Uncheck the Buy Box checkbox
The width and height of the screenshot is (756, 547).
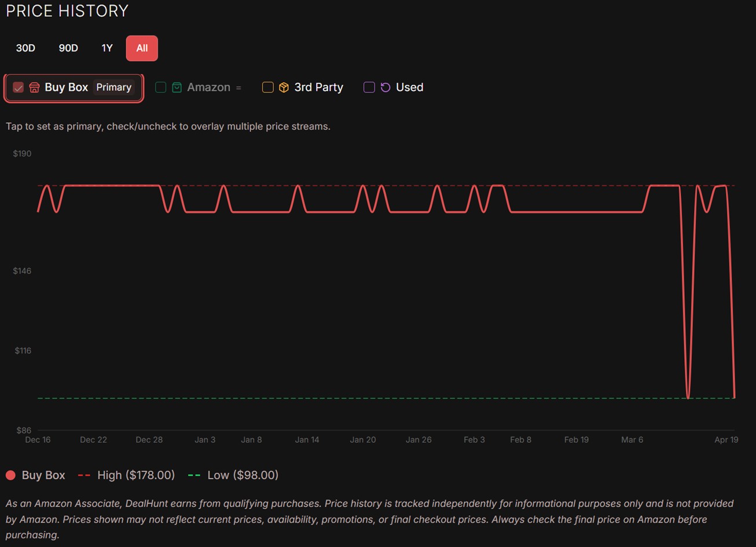(19, 87)
